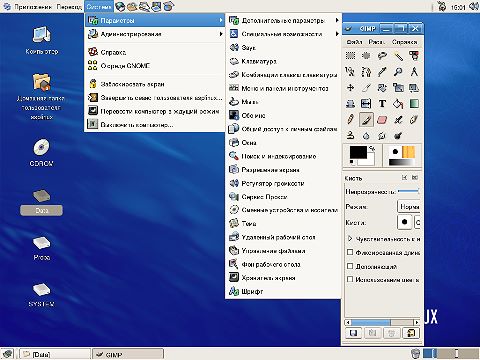
Task: Open the Файл menu in the GIMP toolbox
Action: click(x=354, y=42)
